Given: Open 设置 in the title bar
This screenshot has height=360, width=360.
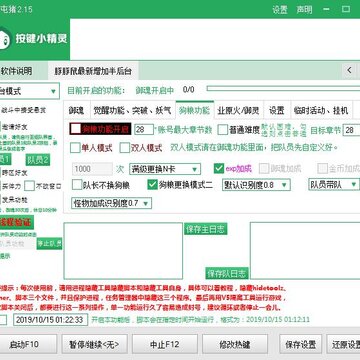Looking at the screenshot, I should (279, 10).
